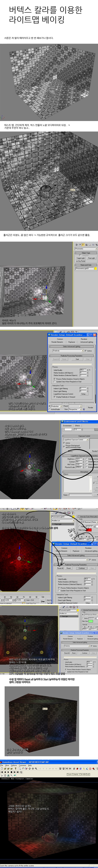Select the Lights category icon in Create panel

83,245
